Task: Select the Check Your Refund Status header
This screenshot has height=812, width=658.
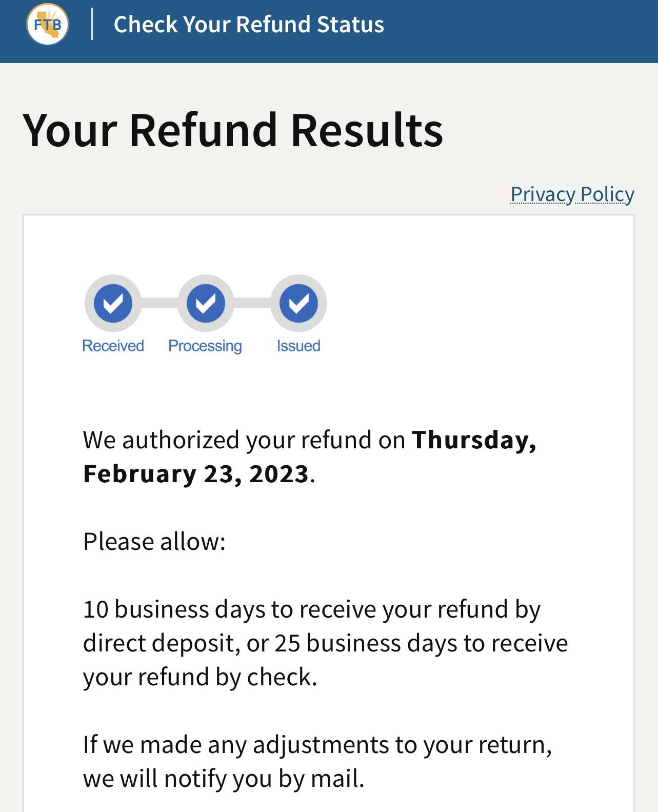Action: coord(248,24)
